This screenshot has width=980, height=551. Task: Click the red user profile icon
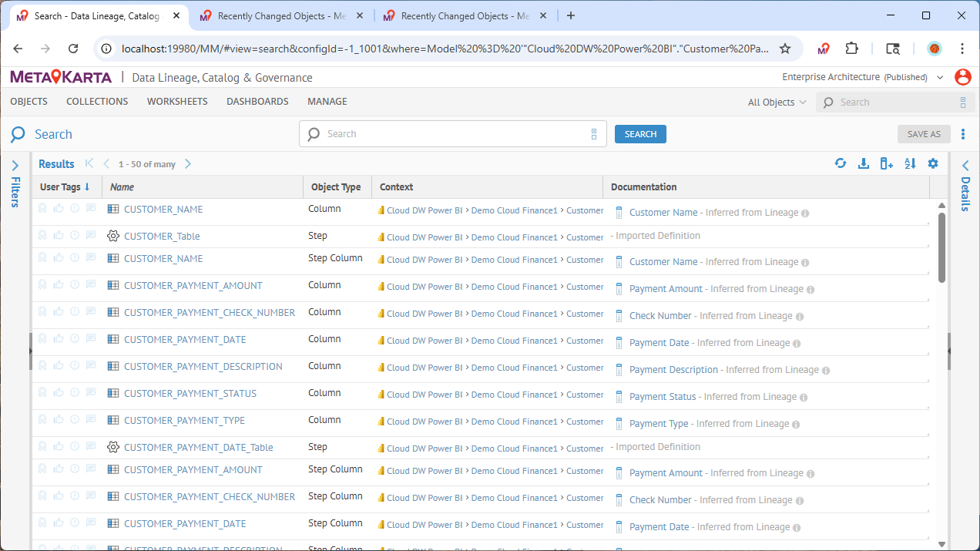[962, 77]
